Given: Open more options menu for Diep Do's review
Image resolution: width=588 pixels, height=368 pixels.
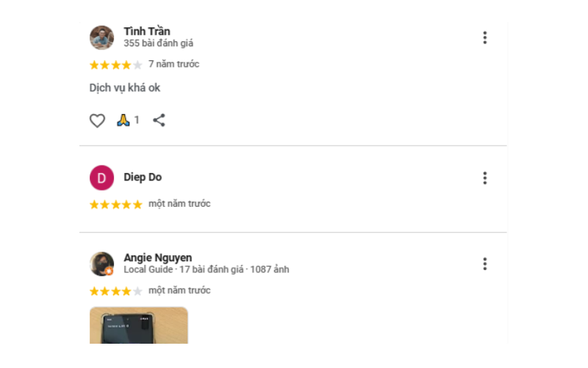Looking at the screenshot, I should (484, 177).
